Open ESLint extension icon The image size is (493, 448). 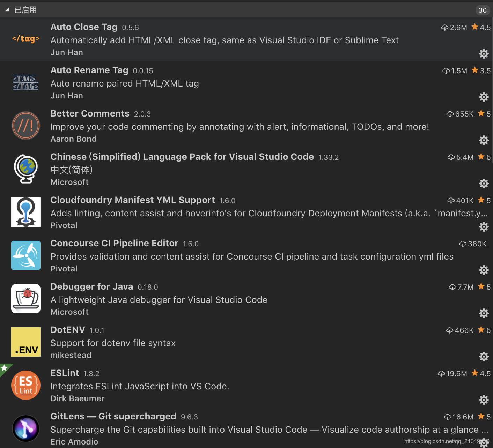26,385
